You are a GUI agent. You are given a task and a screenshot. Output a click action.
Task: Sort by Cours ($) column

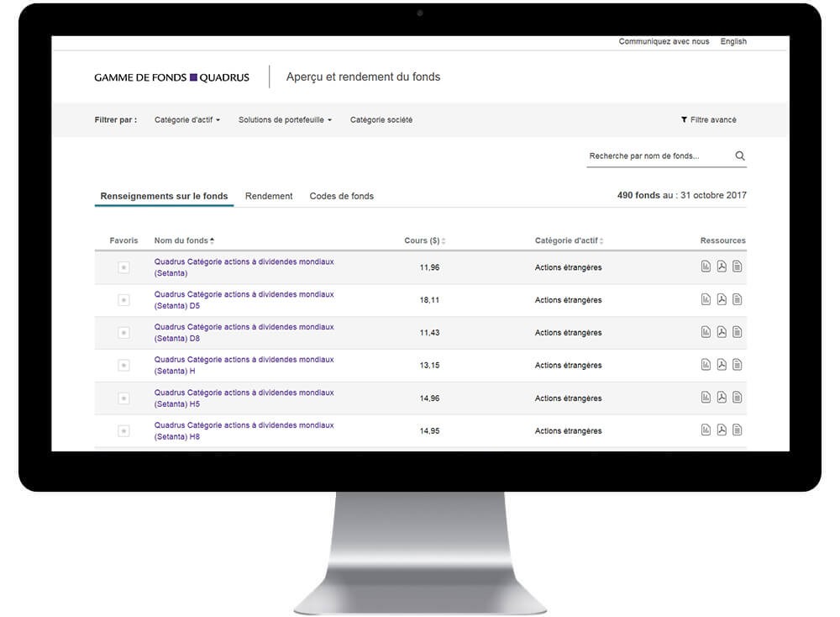point(425,240)
